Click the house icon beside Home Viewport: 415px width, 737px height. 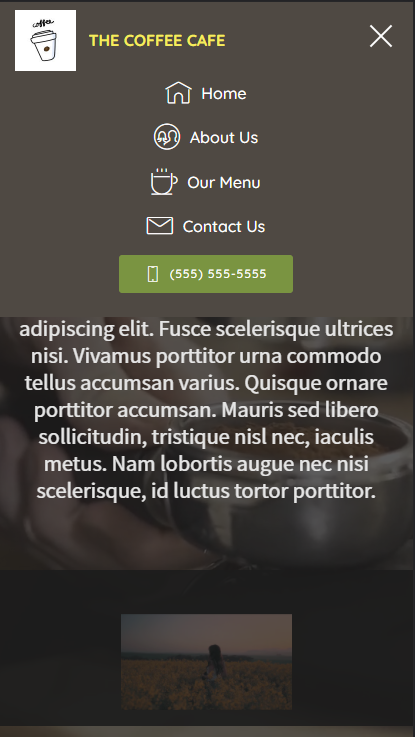[179, 93]
